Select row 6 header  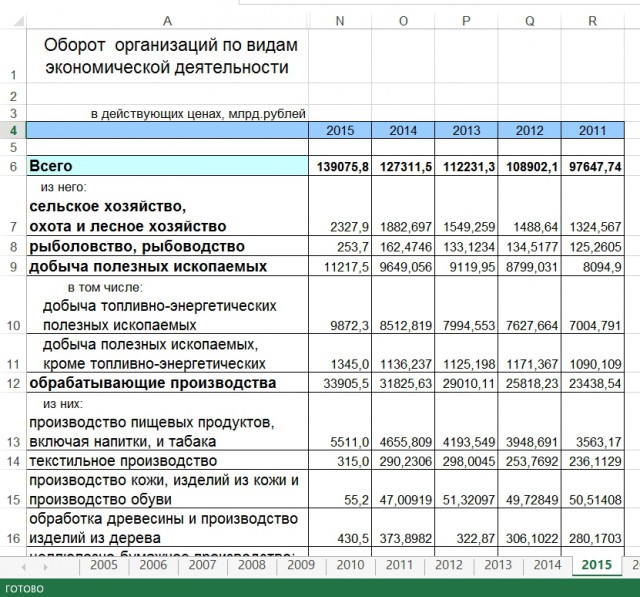(x=13, y=166)
